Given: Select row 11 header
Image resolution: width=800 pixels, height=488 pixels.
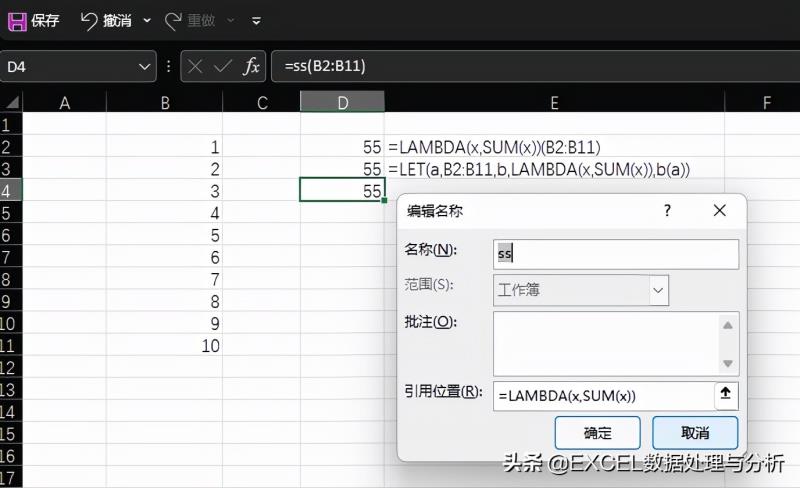Looking at the screenshot, I should point(10,346).
